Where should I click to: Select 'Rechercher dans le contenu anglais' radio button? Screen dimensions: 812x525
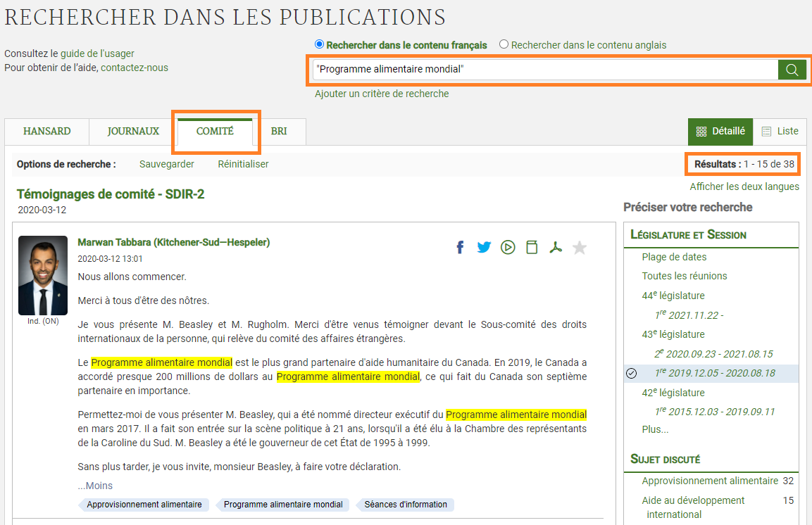tap(504, 44)
